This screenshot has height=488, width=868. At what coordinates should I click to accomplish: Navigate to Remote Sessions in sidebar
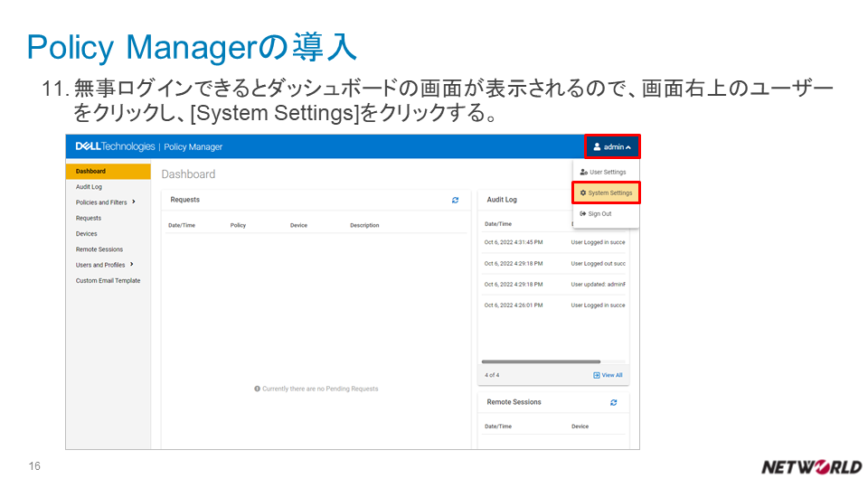coord(99,249)
